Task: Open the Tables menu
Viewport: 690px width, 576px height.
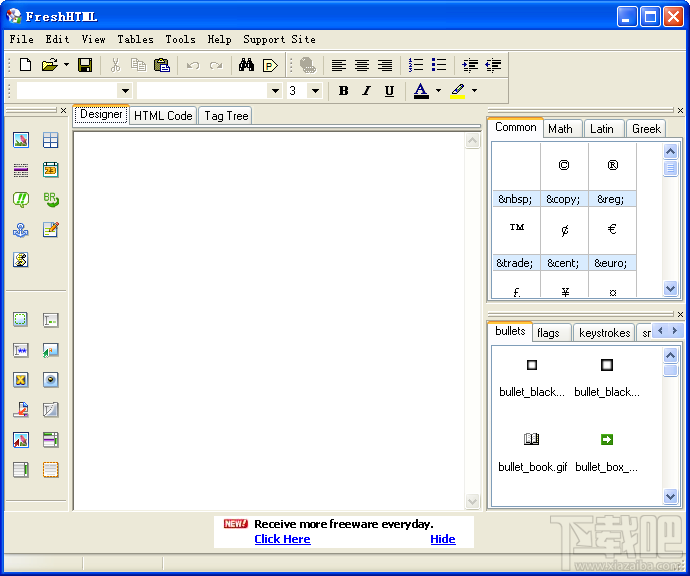Action: click(135, 39)
